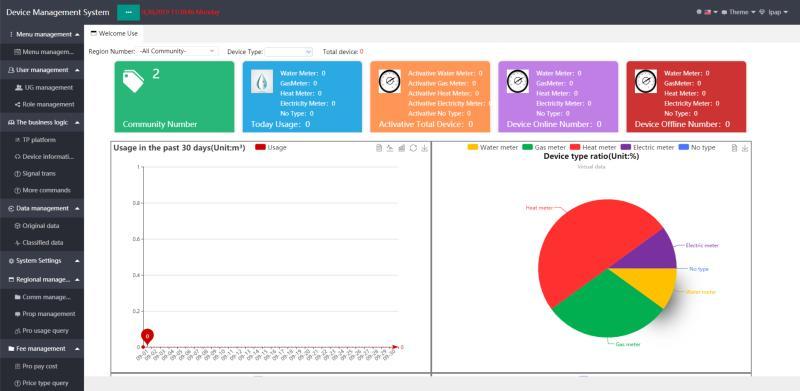
Task: Open data view on device ratio chart
Action: [x=734, y=148]
